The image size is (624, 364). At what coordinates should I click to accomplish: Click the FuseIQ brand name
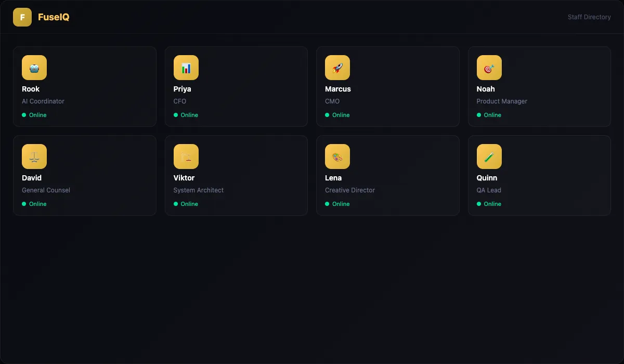54,17
